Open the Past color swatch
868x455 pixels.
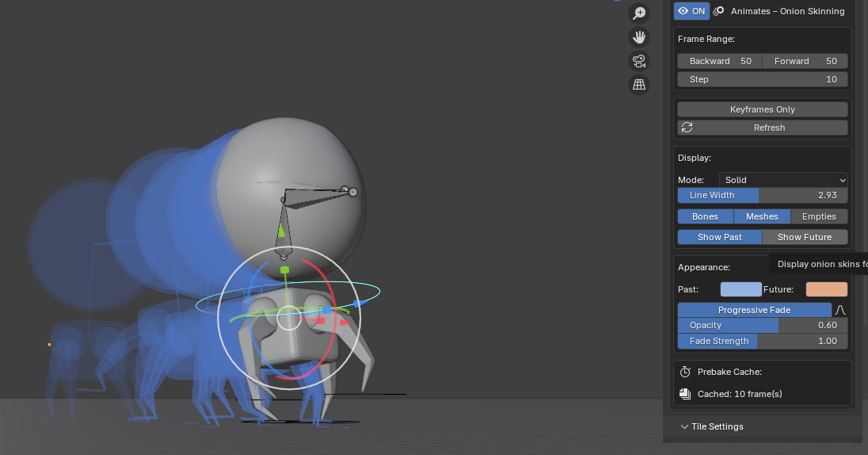pyautogui.click(x=740, y=289)
